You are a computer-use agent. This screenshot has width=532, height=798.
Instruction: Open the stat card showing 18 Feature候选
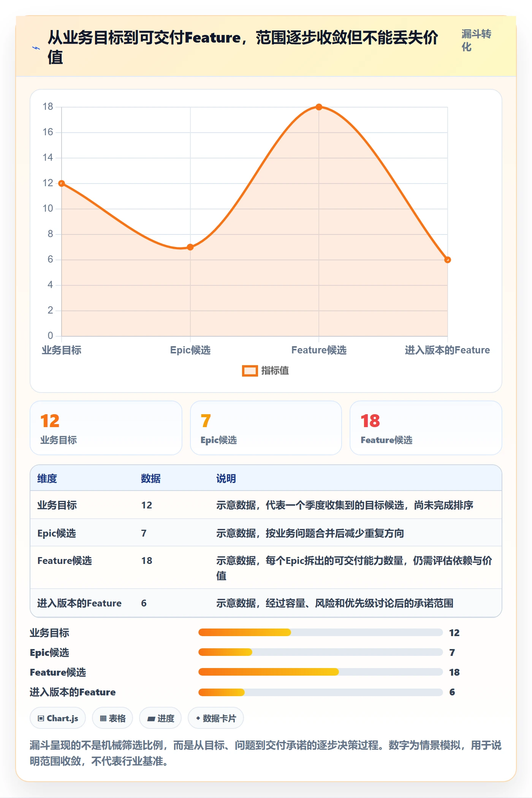click(426, 428)
